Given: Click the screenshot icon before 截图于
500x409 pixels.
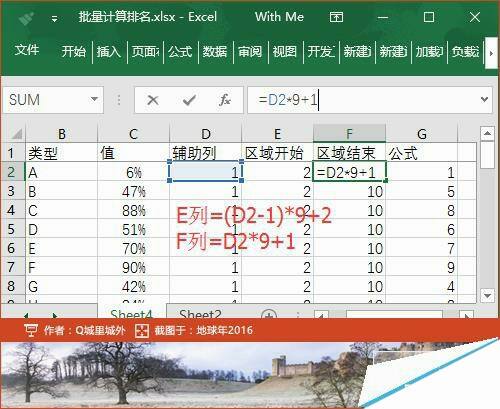Looking at the screenshot, I should (x=141, y=330).
